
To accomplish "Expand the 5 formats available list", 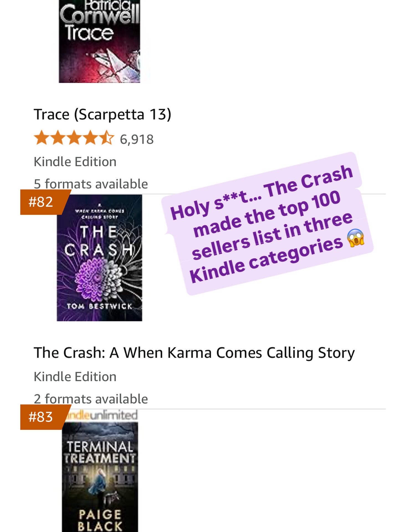I will (x=90, y=183).
